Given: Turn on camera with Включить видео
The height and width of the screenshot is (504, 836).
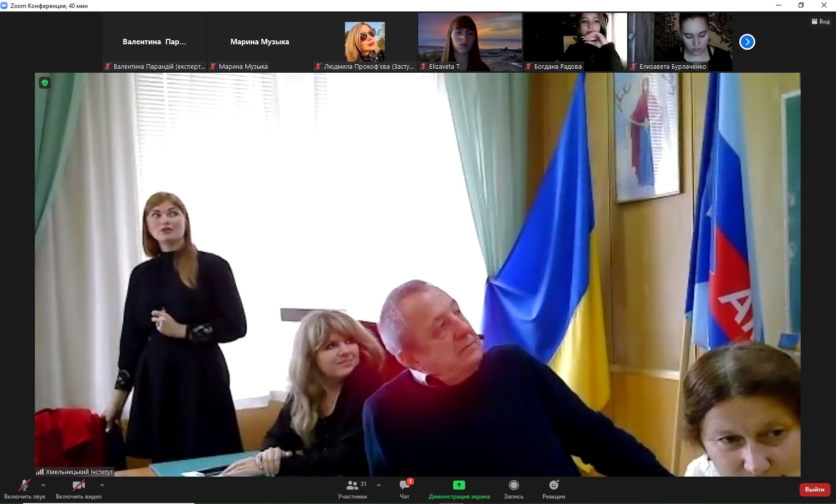Looking at the screenshot, I should pyautogui.click(x=79, y=490).
